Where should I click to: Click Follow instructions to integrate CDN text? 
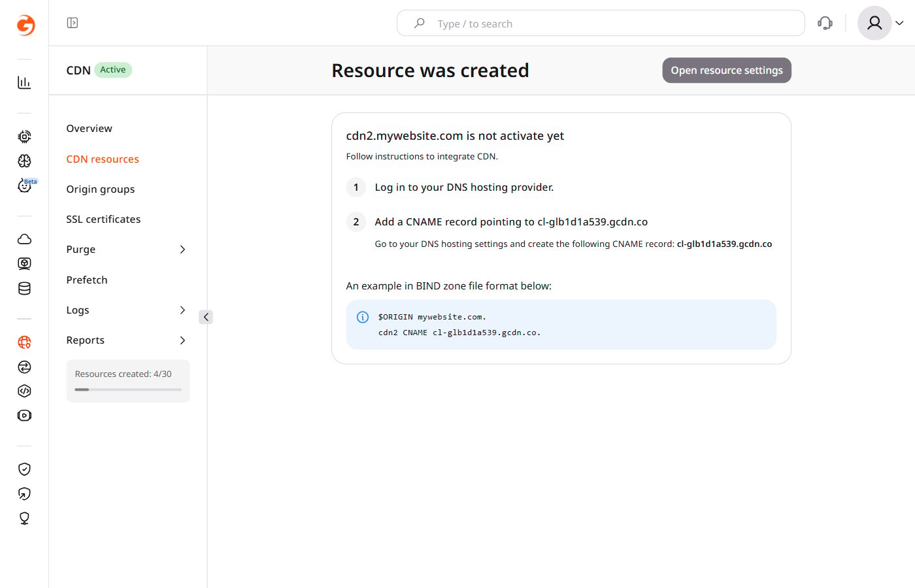click(422, 157)
